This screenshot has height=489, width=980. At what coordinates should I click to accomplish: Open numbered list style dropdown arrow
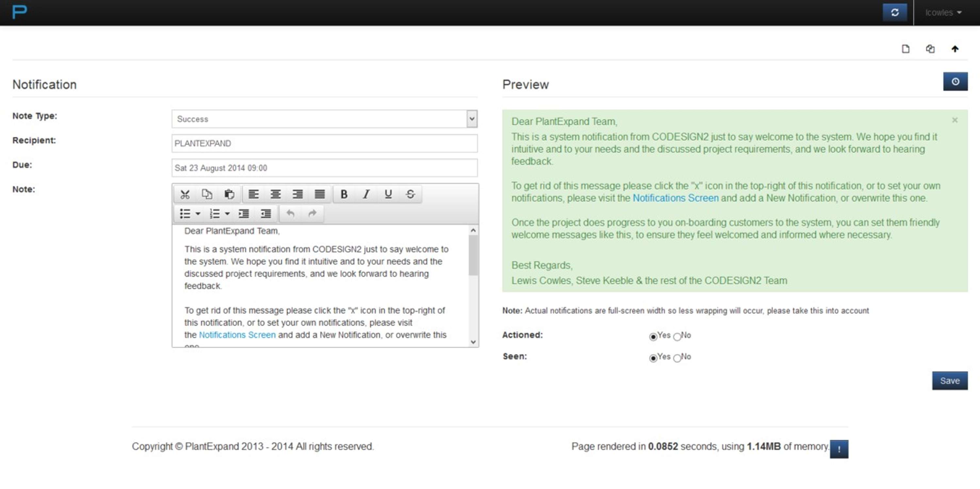[227, 214]
